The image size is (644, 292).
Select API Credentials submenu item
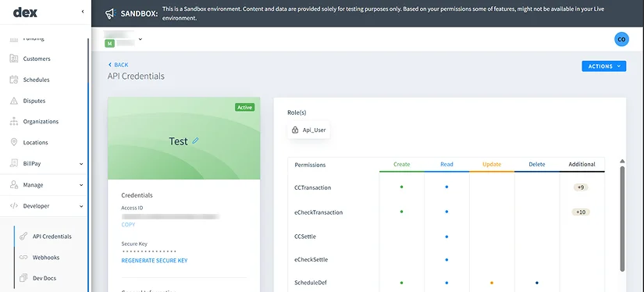tap(52, 237)
